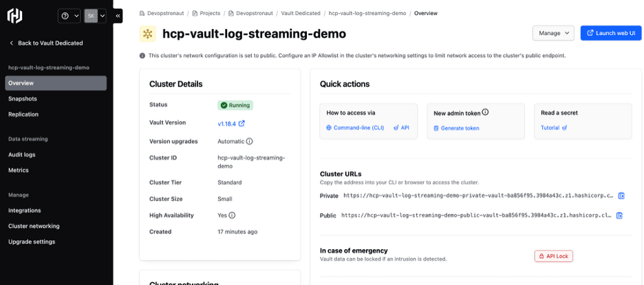644x285 pixels.
Task: Open the SK user account dropdown
Action: coord(95,15)
